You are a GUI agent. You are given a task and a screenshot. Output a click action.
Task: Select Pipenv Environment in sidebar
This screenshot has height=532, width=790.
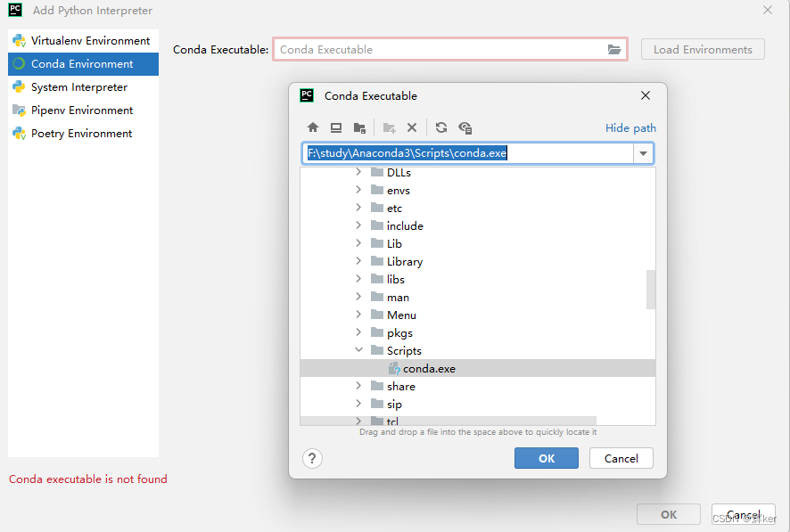click(x=83, y=110)
